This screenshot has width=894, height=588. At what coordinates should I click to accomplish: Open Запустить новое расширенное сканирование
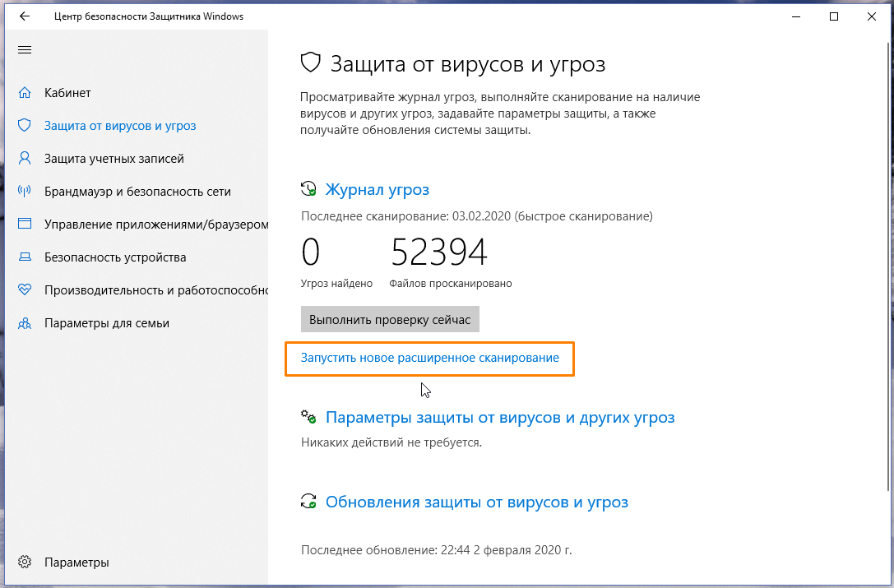429,359
